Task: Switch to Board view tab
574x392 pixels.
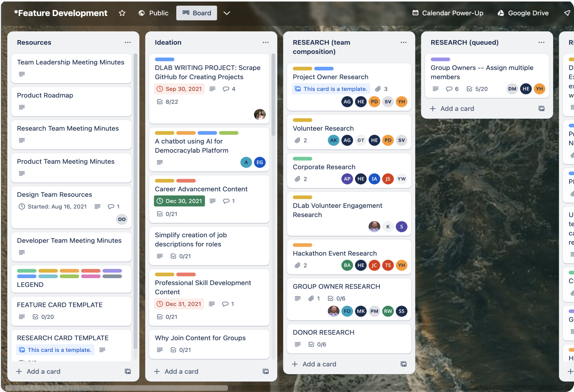Action: pyautogui.click(x=196, y=13)
